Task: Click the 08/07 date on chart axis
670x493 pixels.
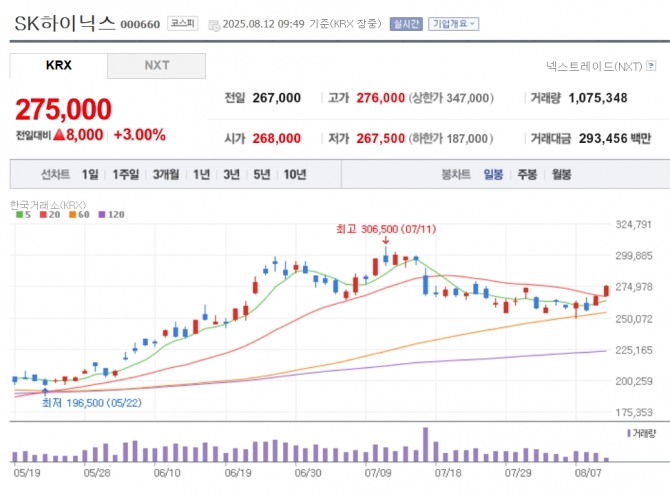Action: 588,473
